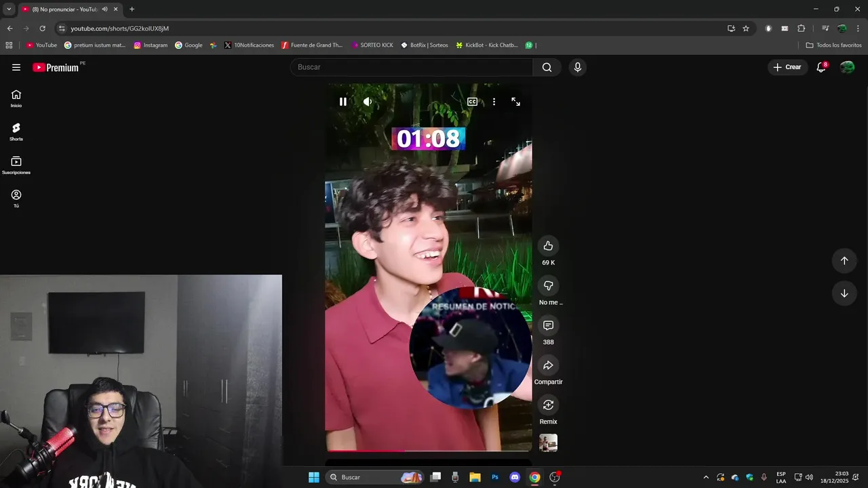Screen dimensions: 868x488
Task: Open Suscripciones in the sidebar
Action: [x=16, y=165]
